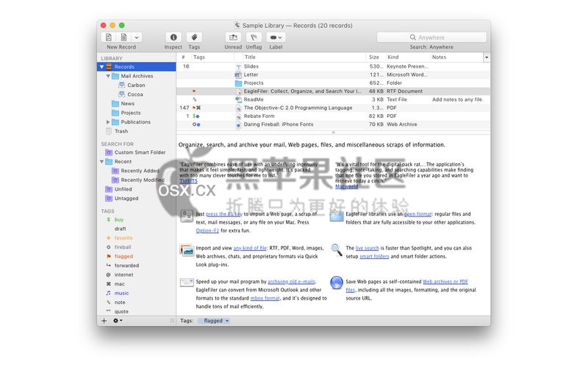Click the Unflag toolbar icon
588x368 pixels.
(x=254, y=38)
